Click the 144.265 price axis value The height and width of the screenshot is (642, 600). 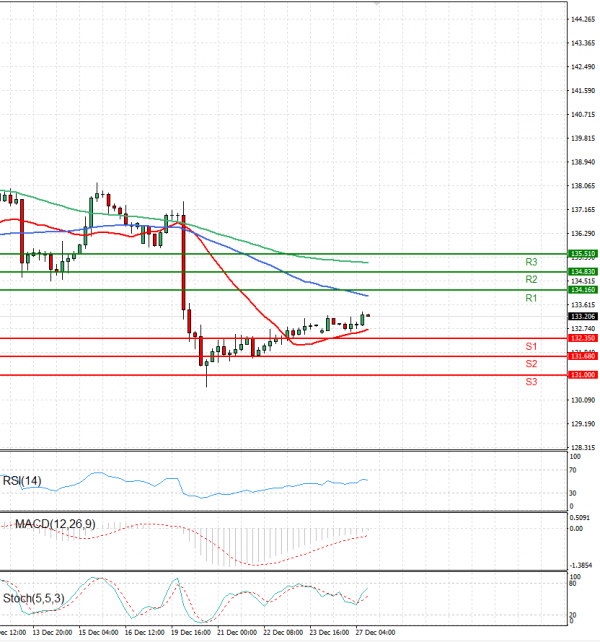[583, 19]
